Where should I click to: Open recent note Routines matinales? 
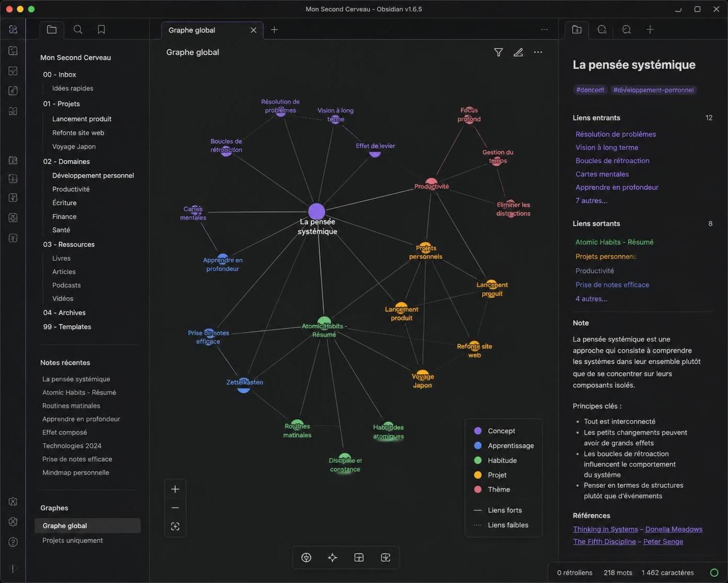71,406
